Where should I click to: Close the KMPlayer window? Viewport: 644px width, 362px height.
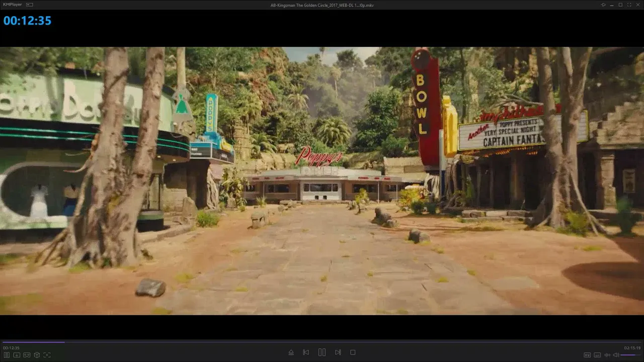pyautogui.click(x=637, y=5)
